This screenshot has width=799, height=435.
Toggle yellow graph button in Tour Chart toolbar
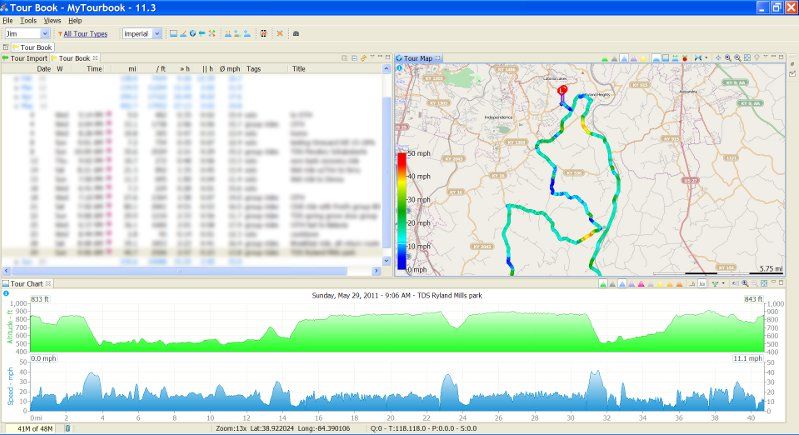click(659, 284)
